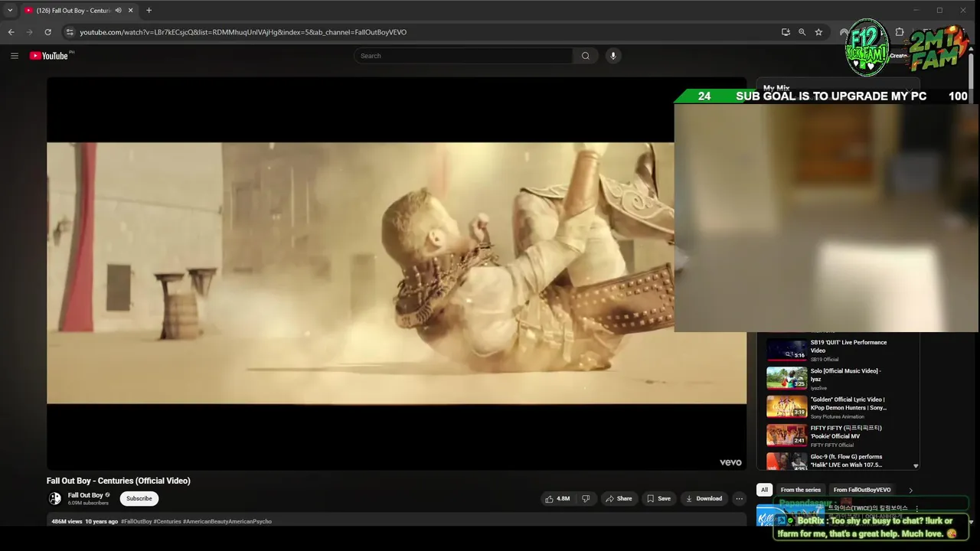980x551 pixels.
Task: Subscribe to the Fall Out Boy channel
Action: (139, 498)
